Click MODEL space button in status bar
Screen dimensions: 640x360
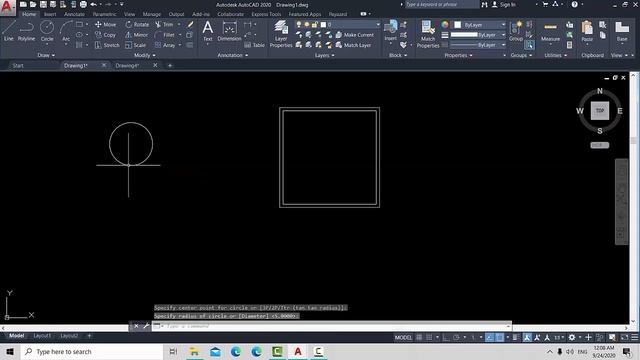[403, 337]
